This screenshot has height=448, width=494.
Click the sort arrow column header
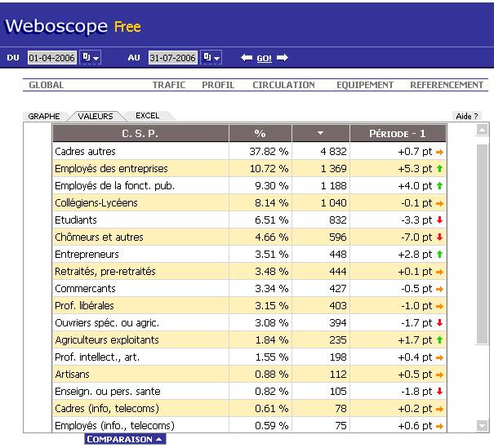pyautogui.click(x=321, y=134)
